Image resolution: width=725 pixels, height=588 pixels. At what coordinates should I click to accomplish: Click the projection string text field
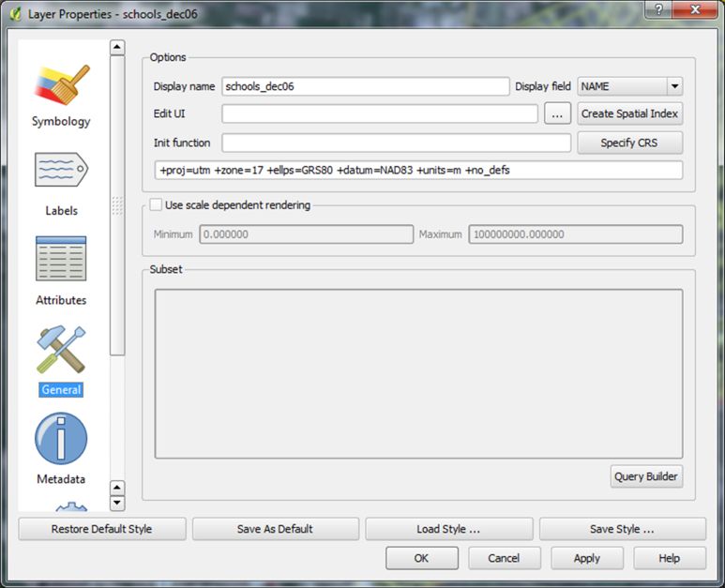pos(418,170)
